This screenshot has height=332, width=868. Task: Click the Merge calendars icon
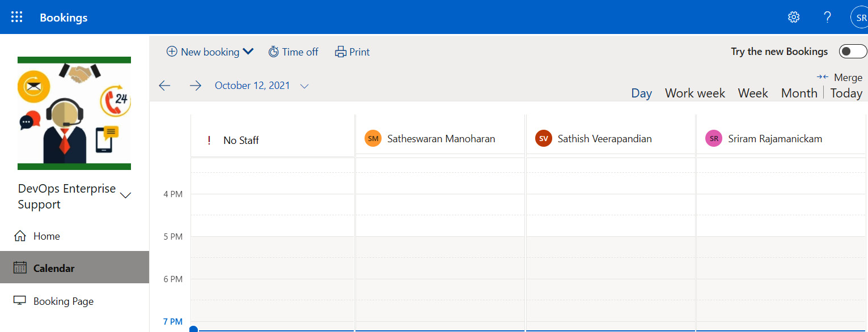(823, 77)
